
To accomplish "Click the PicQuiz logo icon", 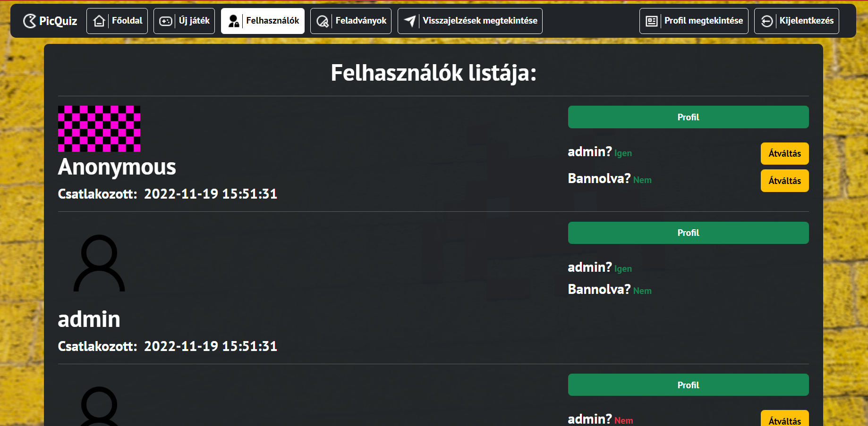I will (x=30, y=21).
